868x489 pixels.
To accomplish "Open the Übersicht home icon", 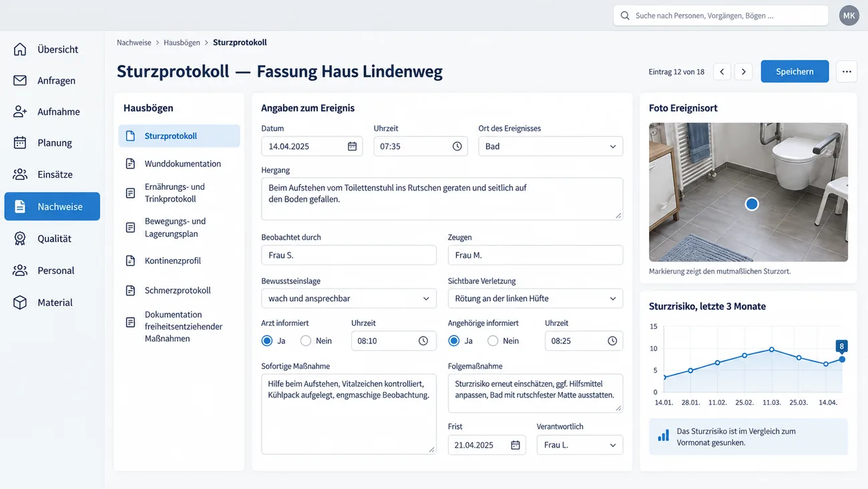I will click(20, 49).
